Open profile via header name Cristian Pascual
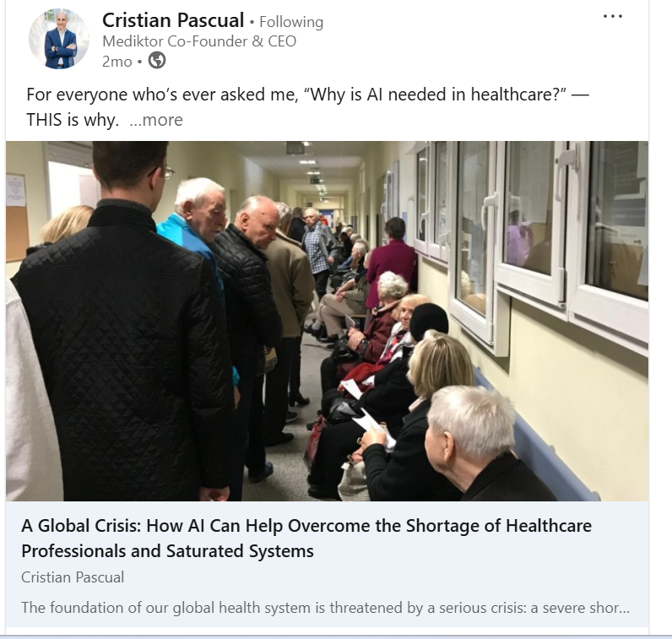672x639 pixels. 173,20
